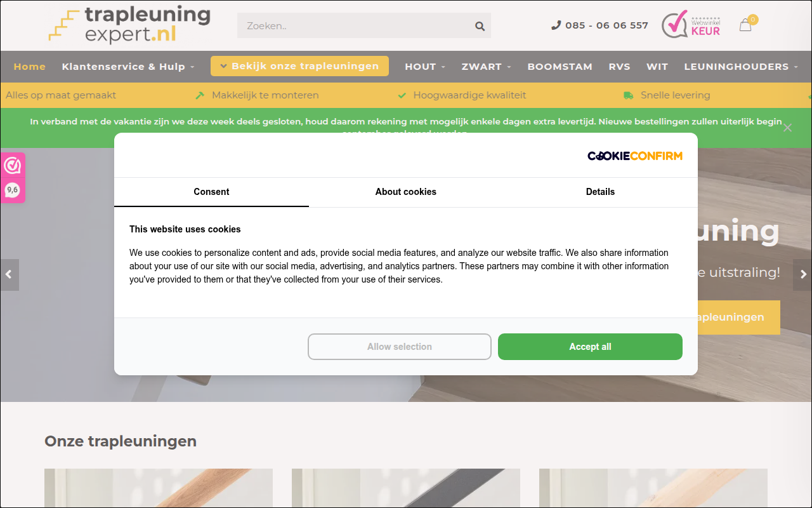This screenshot has height=508, width=812.
Task: Click the search magnifier icon
Action: click(480, 26)
